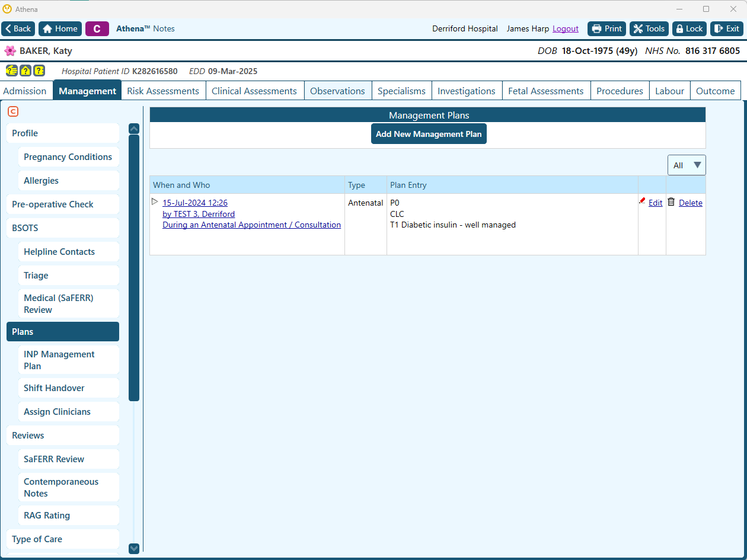Click the yellow house question-mark alert icon
The width and height of the screenshot is (747, 560).
tap(25, 71)
